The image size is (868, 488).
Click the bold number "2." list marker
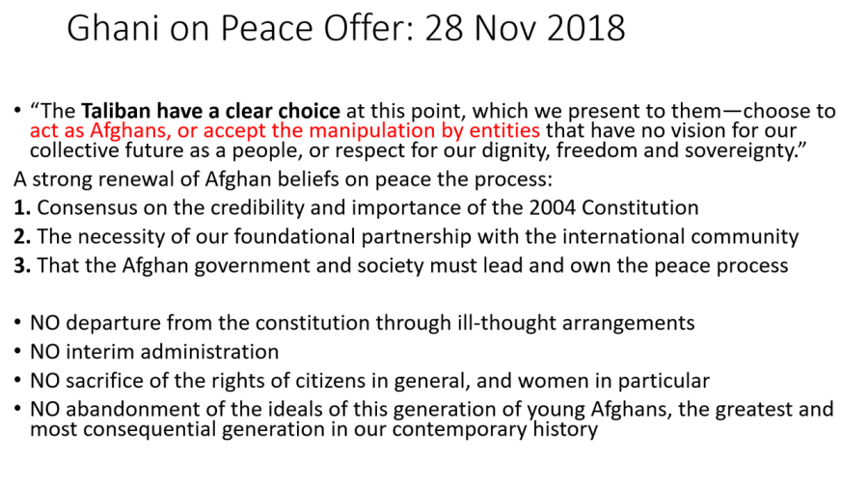click(x=22, y=236)
